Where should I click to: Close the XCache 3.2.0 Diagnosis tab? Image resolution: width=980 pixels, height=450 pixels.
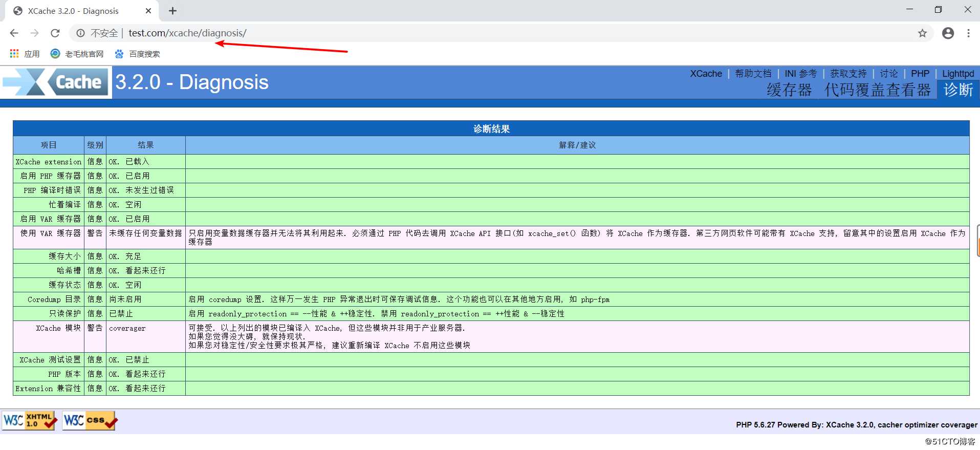(148, 11)
